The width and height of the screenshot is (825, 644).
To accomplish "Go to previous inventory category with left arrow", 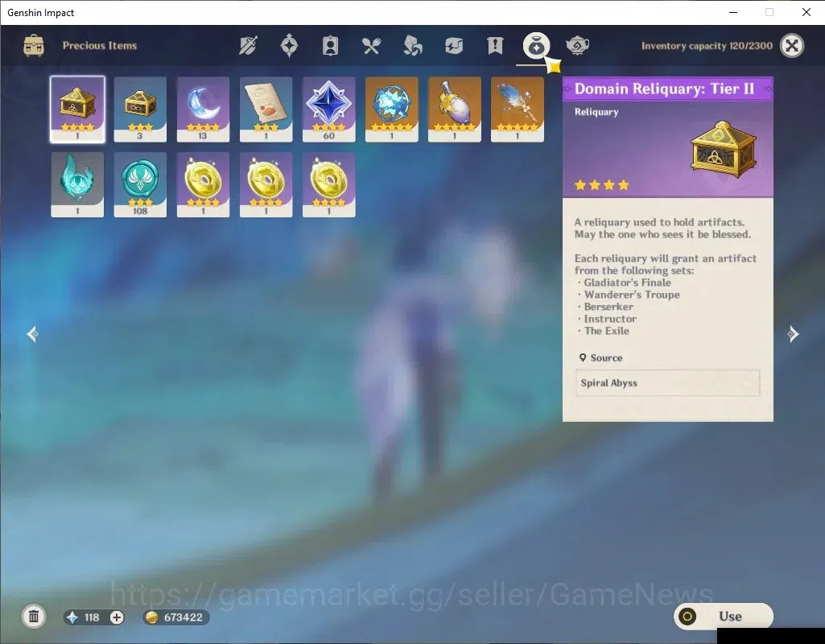I will click(x=33, y=334).
